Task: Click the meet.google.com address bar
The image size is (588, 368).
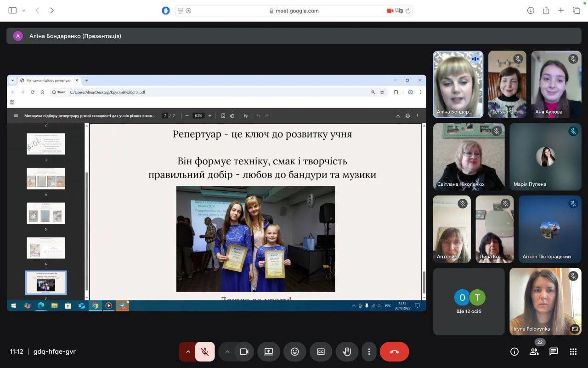Action: tap(294, 11)
